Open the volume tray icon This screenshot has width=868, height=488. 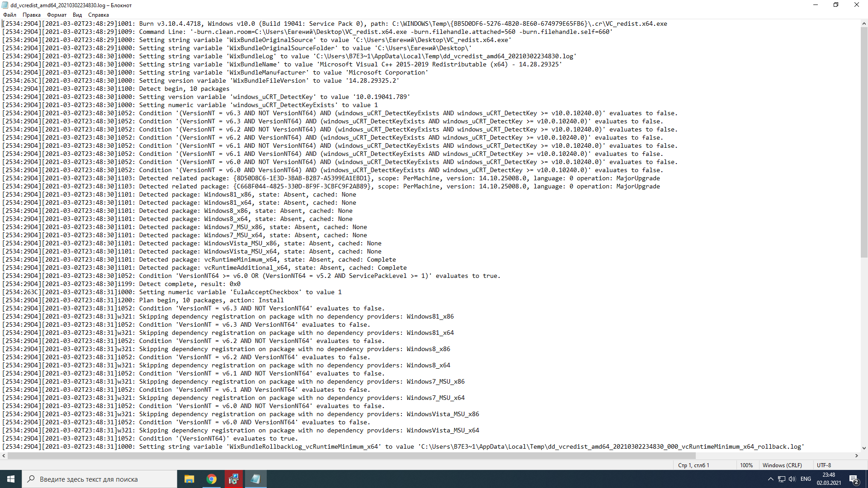(x=792, y=479)
